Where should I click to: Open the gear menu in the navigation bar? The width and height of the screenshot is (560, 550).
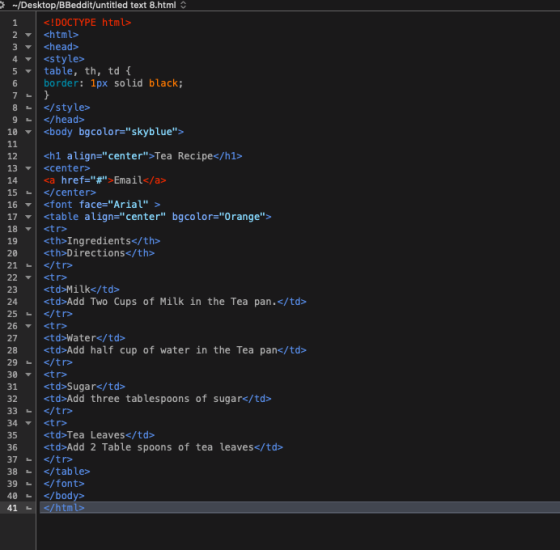[x=2, y=5]
